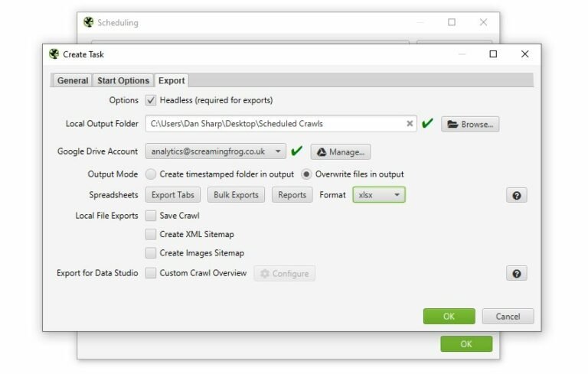Click the help icon beside Spreadsheets format

516,195
